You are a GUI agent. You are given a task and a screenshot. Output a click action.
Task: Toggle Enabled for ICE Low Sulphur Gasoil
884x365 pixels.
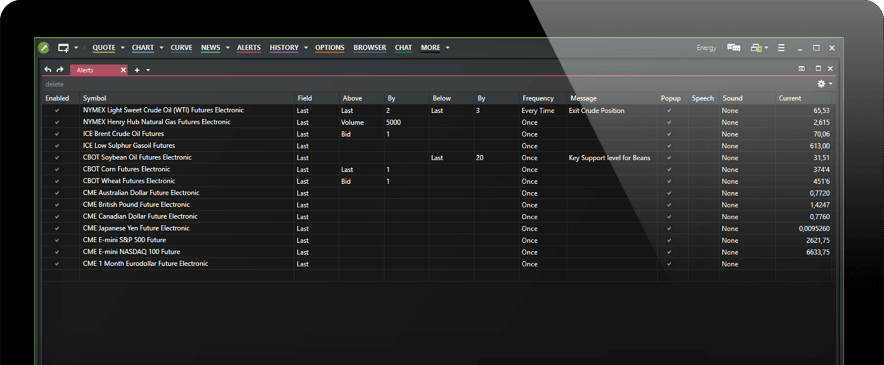[57, 146]
